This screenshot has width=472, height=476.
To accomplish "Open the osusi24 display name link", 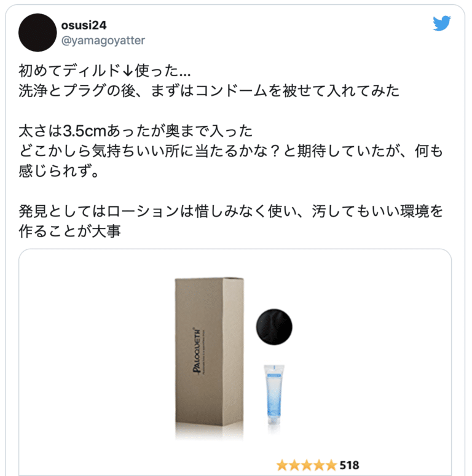I will [84, 25].
